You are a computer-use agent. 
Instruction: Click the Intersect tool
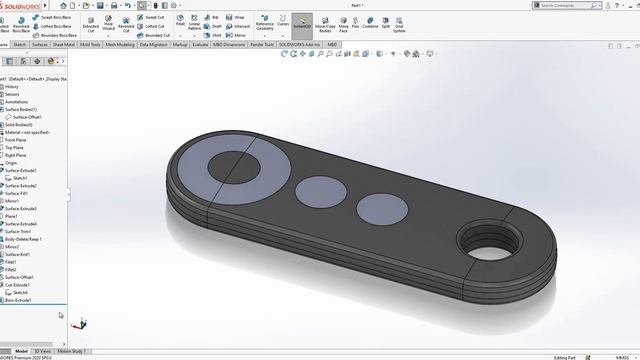238,26
